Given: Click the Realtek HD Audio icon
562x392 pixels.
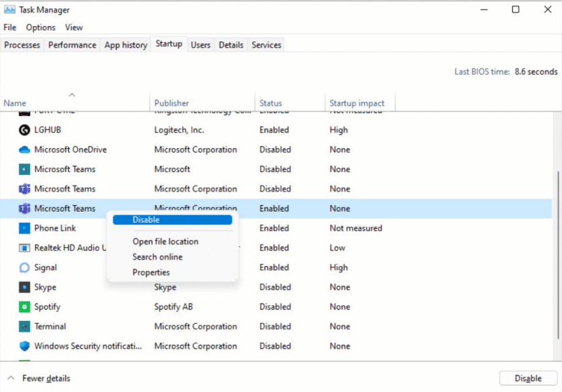Looking at the screenshot, I should (x=24, y=248).
